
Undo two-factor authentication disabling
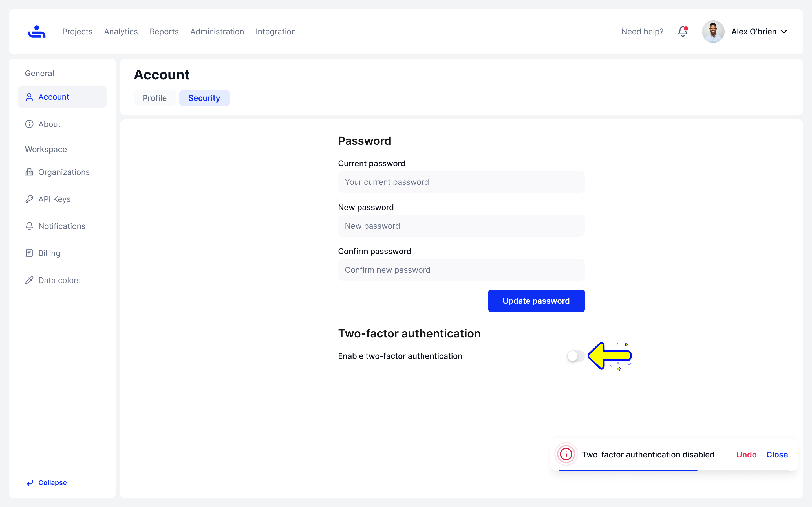(x=746, y=455)
